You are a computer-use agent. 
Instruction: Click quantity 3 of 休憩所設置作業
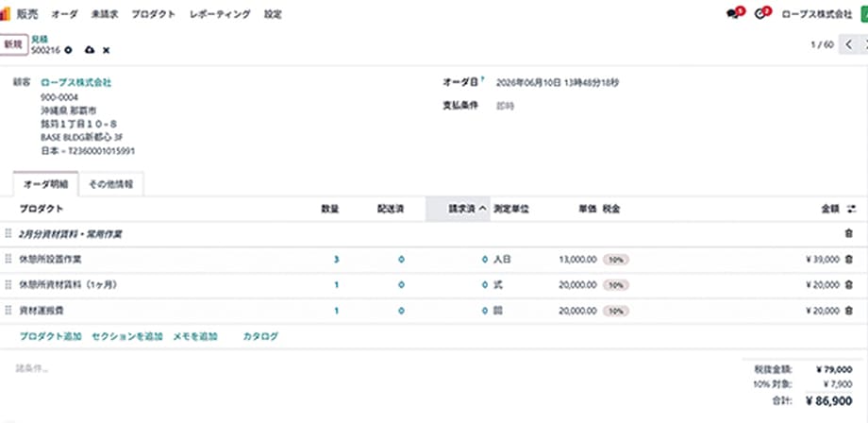click(336, 259)
